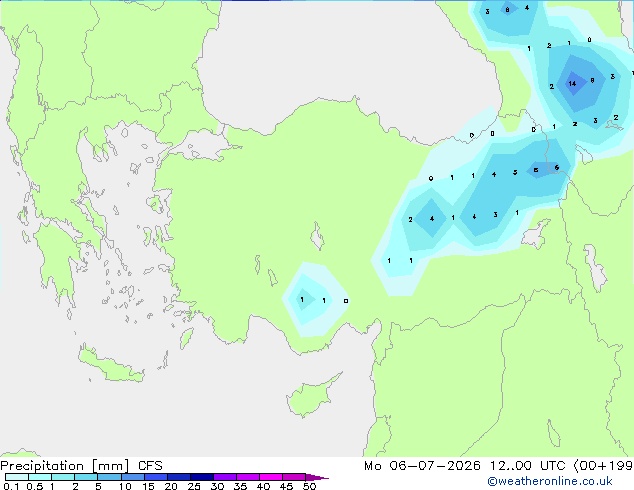Screen dimensions: 634x490
Task: Click the 40–45 mm legend color swatch
Action: click(x=271, y=477)
